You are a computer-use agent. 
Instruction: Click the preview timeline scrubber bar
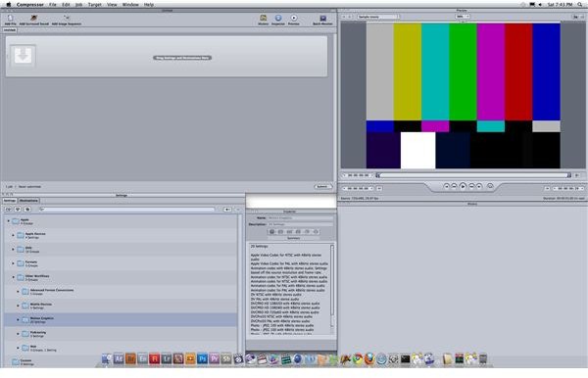coord(473,175)
